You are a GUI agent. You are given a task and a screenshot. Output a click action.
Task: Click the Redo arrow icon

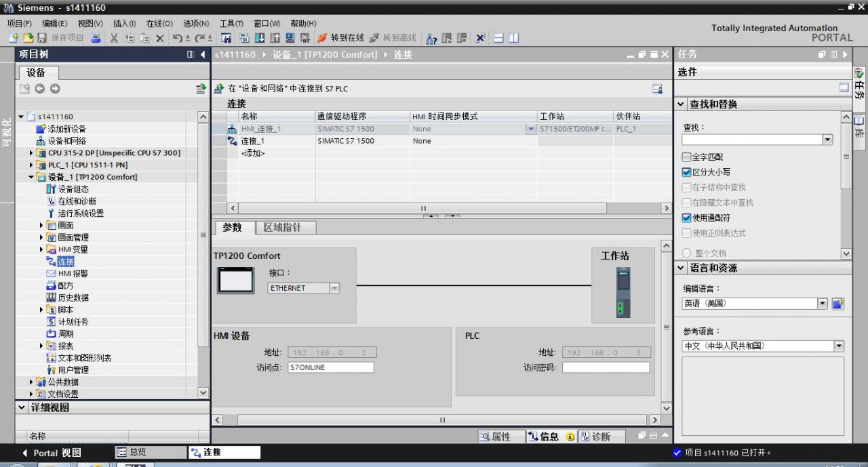click(200, 38)
